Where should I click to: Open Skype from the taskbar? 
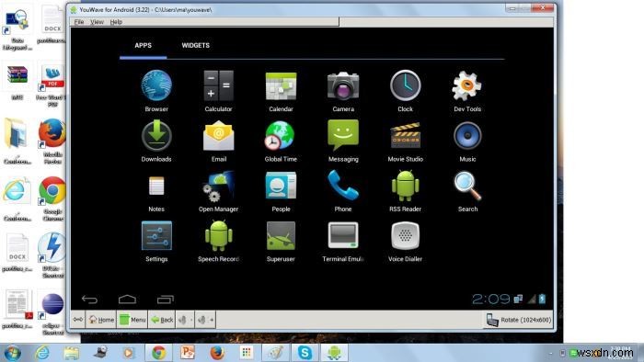[x=305, y=353]
